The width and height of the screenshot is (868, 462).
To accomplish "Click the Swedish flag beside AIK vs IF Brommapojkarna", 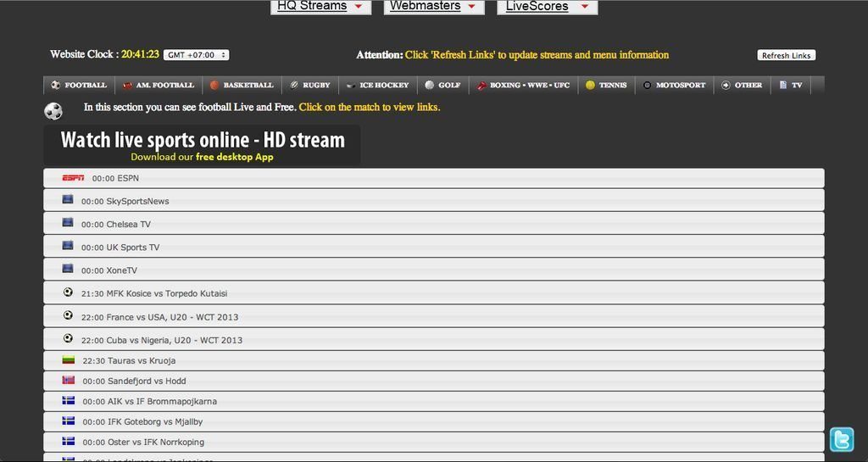I will coord(68,401).
